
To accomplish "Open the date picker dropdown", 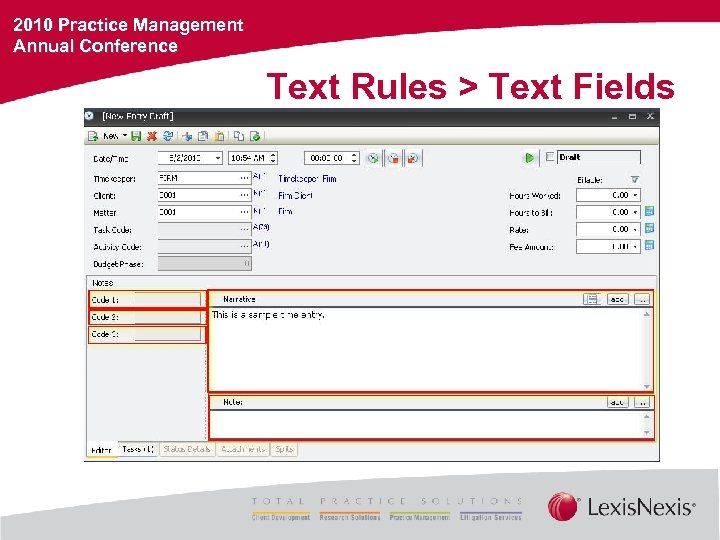I will (218, 158).
